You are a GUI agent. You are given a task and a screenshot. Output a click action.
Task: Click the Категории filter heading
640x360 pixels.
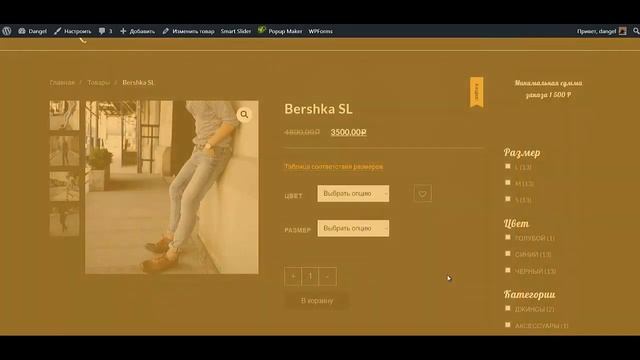529,294
